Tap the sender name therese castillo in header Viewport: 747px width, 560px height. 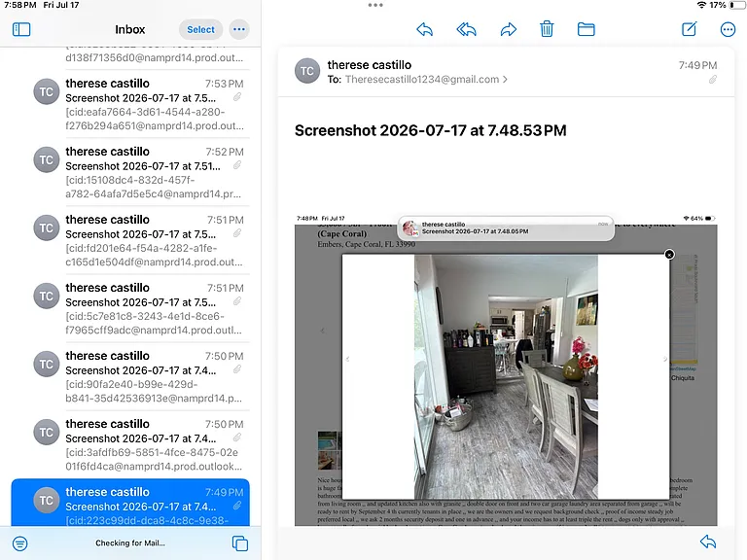pos(370,65)
